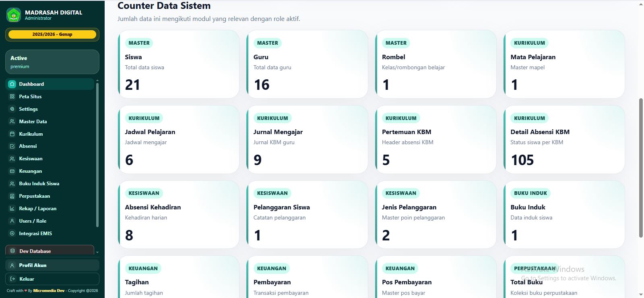This screenshot has width=644, height=298.
Task: Click the Rekap / Laporan chart icon
Action: pos(12,209)
